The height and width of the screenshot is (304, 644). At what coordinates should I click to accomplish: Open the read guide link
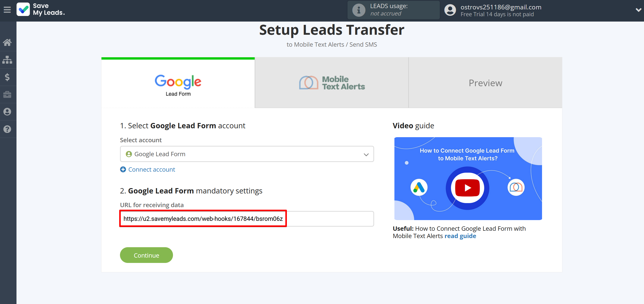[460, 236]
